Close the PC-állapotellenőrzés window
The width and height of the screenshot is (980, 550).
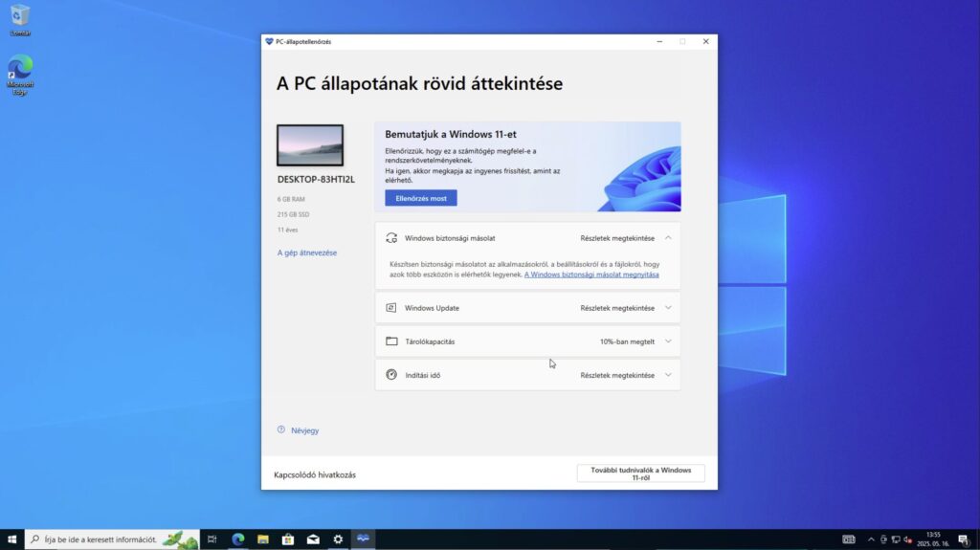pos(705,42)
